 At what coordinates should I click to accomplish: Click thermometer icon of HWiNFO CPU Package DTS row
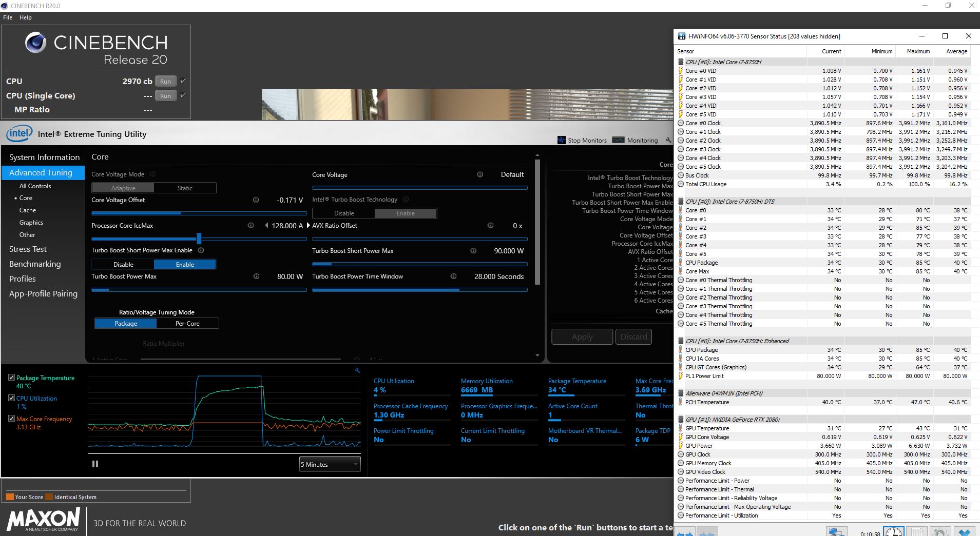681,263
